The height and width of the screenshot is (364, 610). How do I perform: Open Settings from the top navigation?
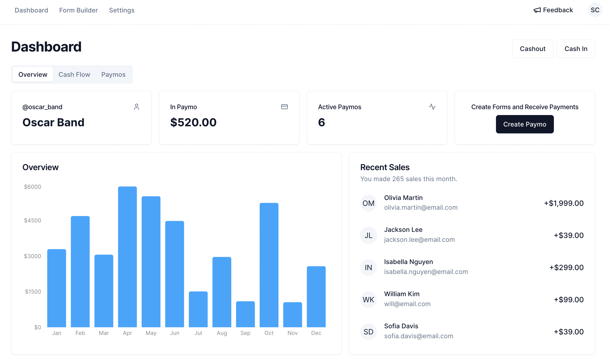(x=122, y=10)
